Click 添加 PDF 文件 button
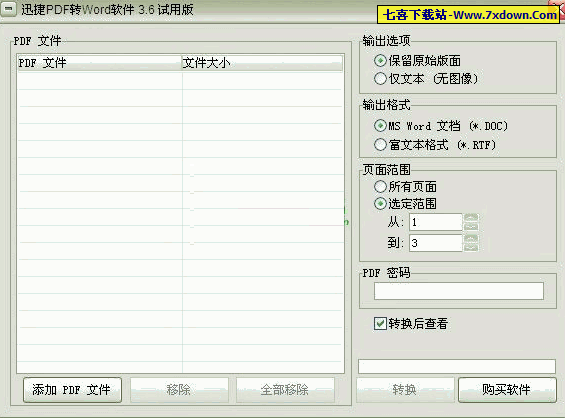The height and width of the screenshot is (418, 565). [x=72, y=390]
